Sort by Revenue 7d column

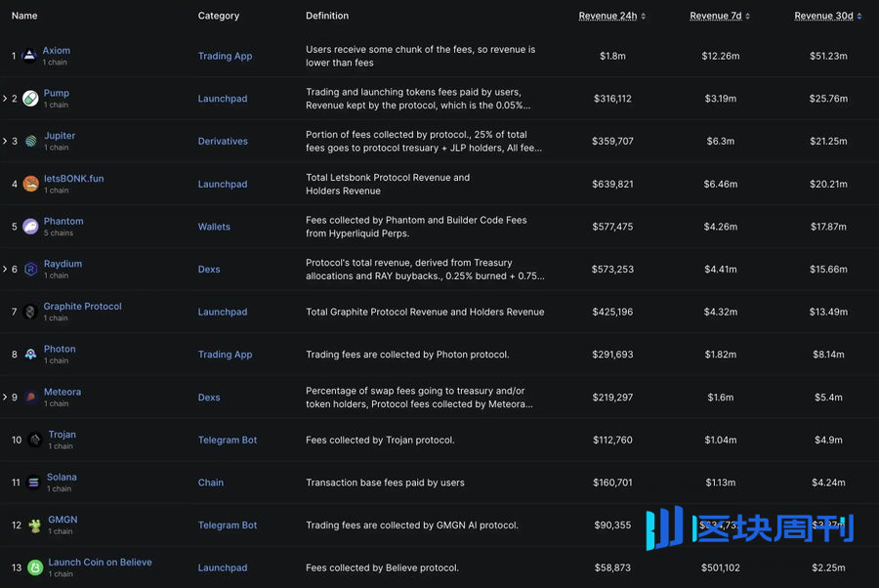click(720, 16)
